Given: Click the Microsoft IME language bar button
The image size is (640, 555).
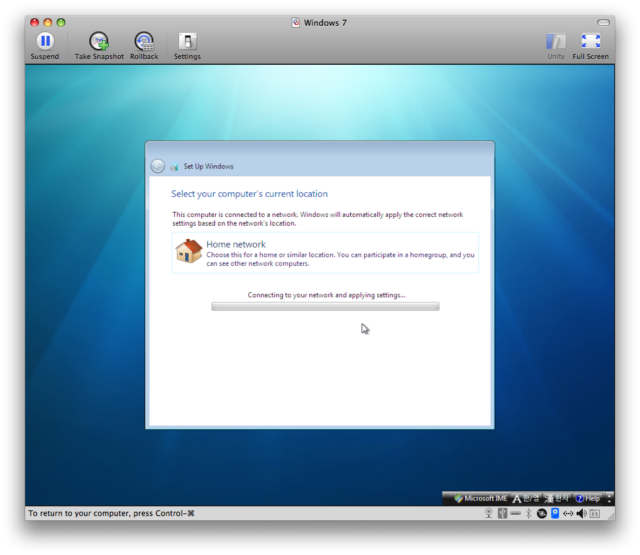Looking at the screenshot, I should click(x=481, y=498).
